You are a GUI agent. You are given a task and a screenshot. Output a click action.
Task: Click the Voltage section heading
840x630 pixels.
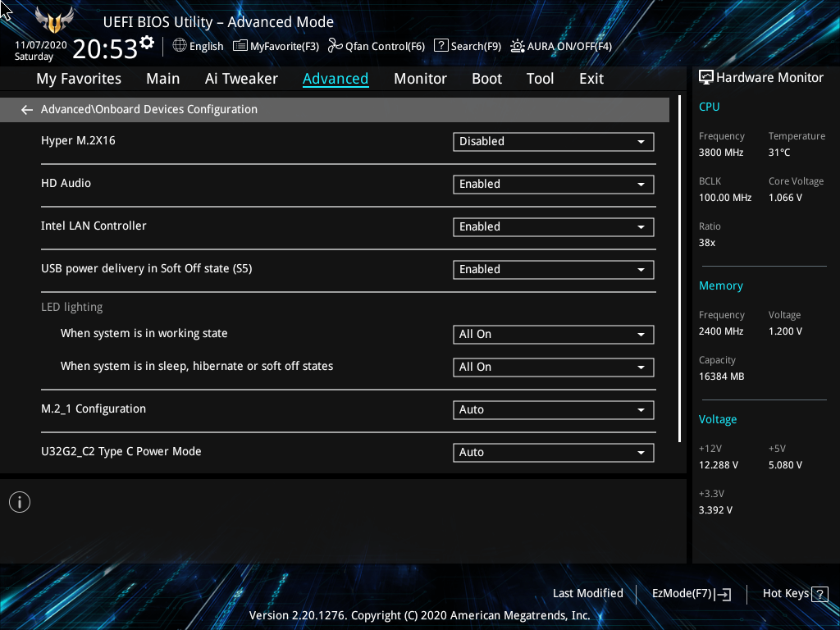click(x=717, y=419)
